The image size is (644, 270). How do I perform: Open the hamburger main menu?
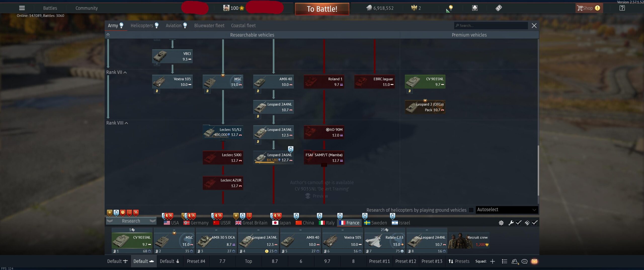pyautogui.click(x=22, y=8)
